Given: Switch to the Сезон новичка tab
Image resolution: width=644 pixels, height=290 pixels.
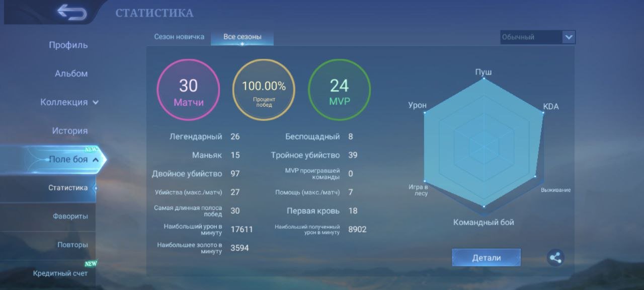Looking at the screenshot, I should tap(179, 37).
